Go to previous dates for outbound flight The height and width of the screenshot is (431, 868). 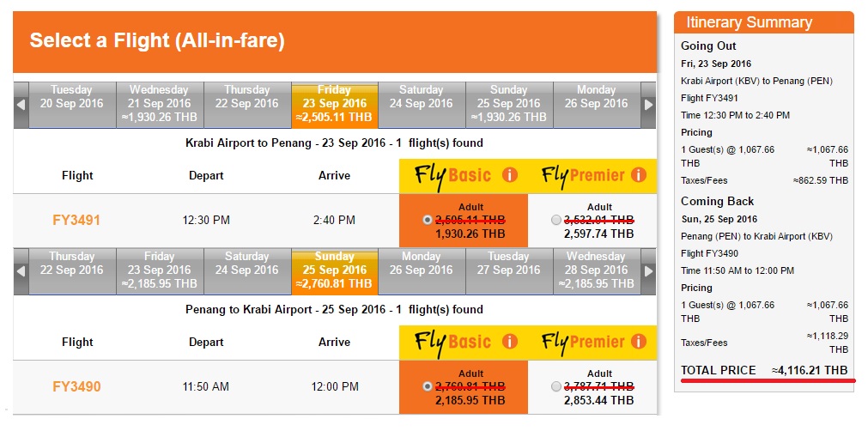(21, 105)
